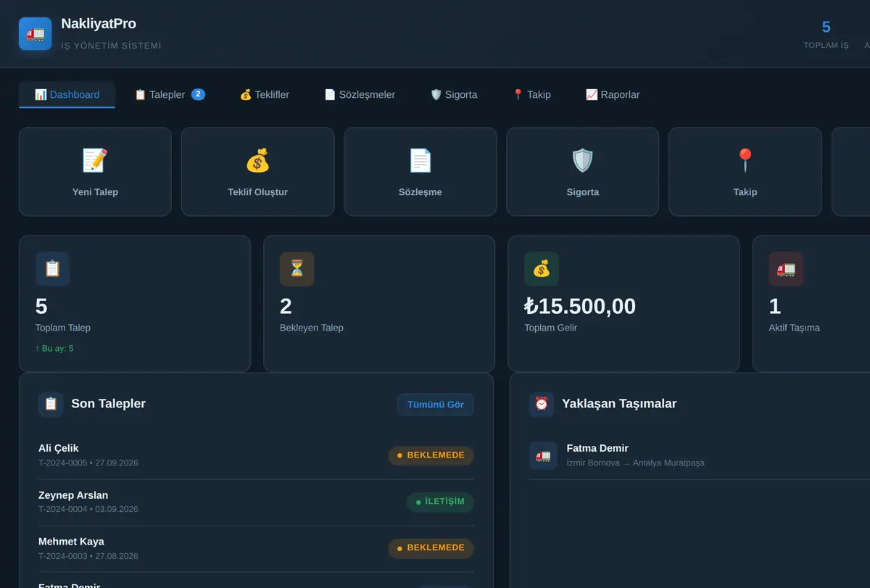This screenshot has width=870, height=588.
Task: Click the money bag icon above Toplam Gelir
Action: (x=542, y=269)
